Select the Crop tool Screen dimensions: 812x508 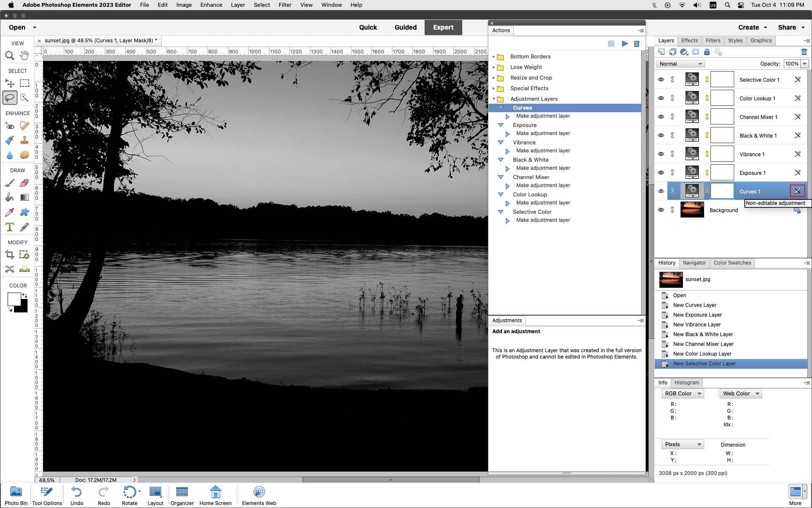(x=10, y=255)
